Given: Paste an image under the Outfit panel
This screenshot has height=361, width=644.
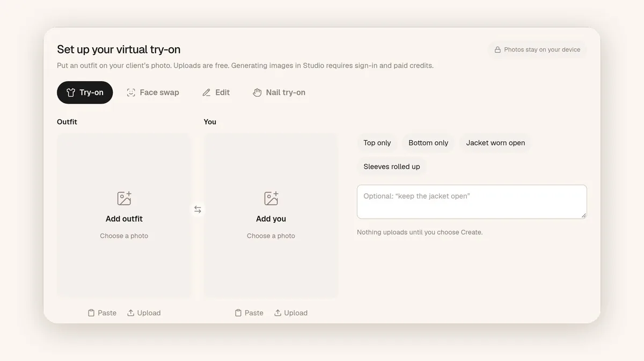Looking at the screenshot, I should [102, 313].
